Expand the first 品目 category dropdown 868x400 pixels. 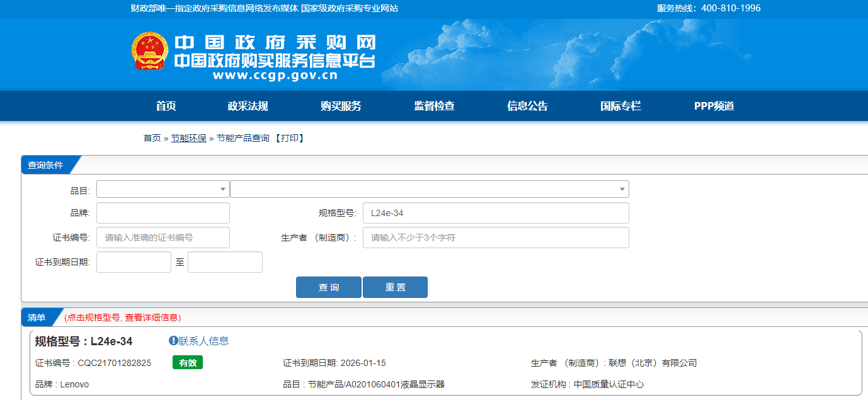click(163, 189)
